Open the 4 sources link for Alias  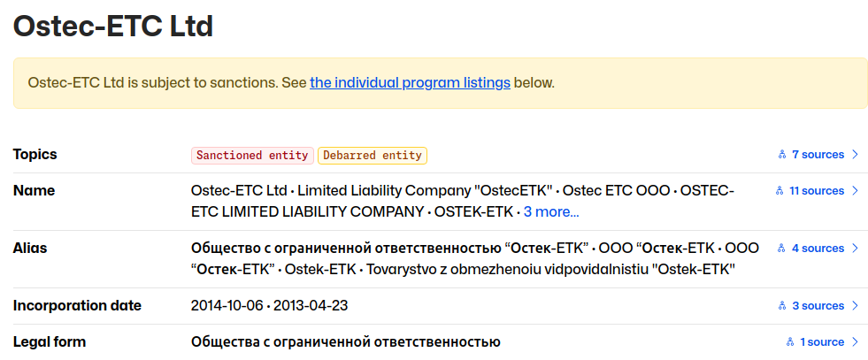(818, 249)
